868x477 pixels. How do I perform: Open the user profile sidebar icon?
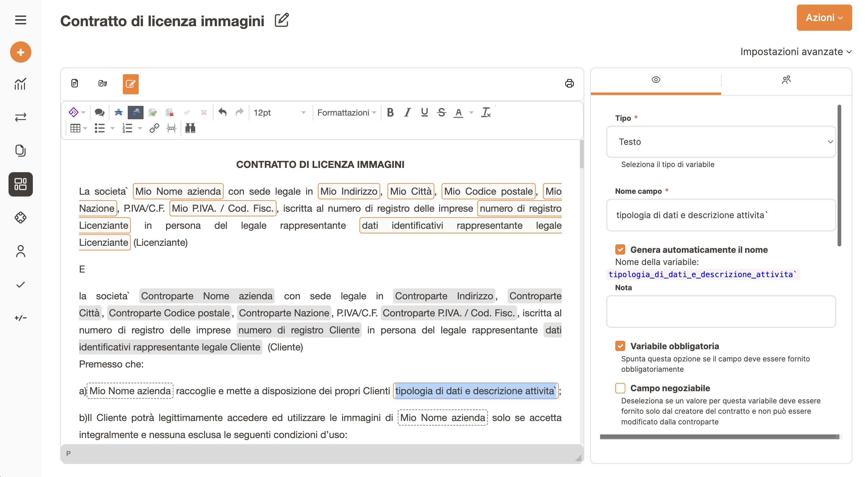click(21, 251)
